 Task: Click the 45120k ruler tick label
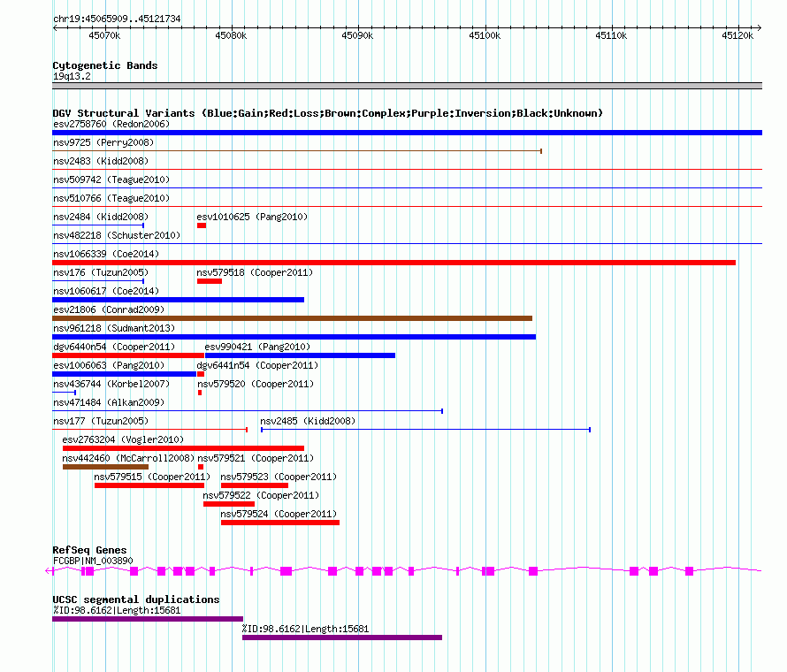pos(737,35)
